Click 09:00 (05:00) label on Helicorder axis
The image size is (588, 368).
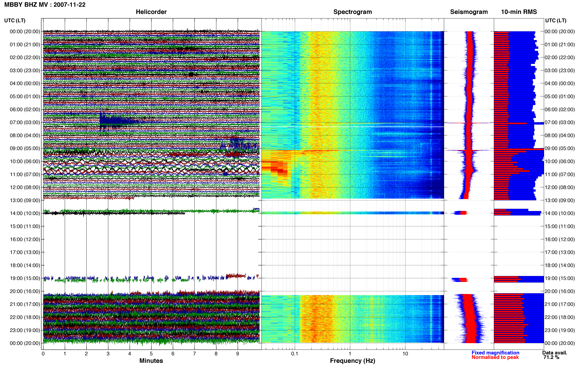pyautogui.click(x=25, y=148)
